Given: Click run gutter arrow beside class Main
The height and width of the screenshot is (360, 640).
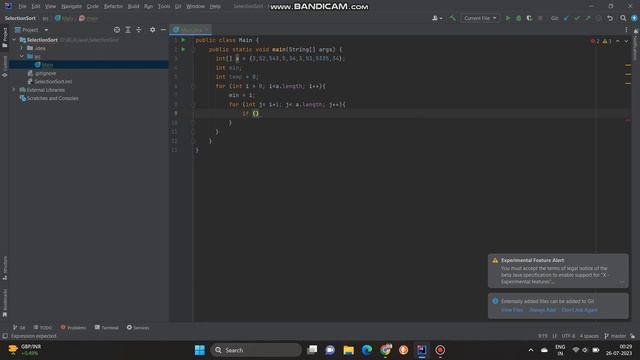Looking at the screenshot, I should click(183, 40).
